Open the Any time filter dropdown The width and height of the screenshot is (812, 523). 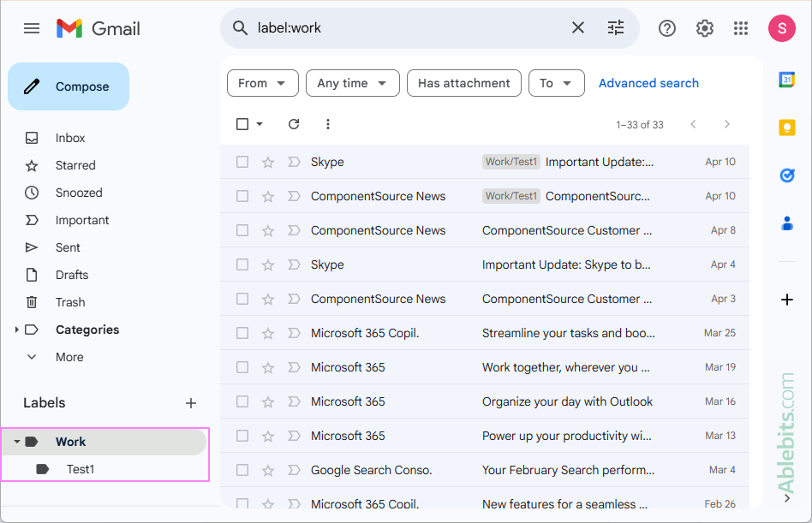coord(353,83)
